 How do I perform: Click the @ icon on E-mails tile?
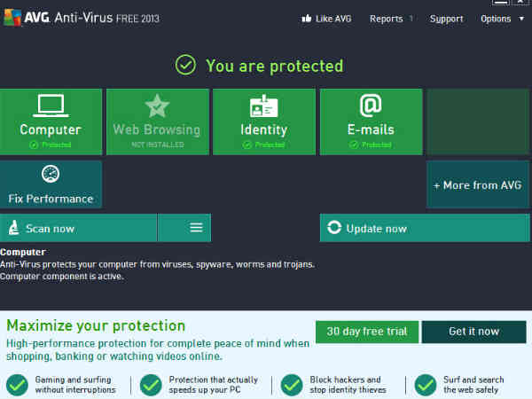(371, 106)
